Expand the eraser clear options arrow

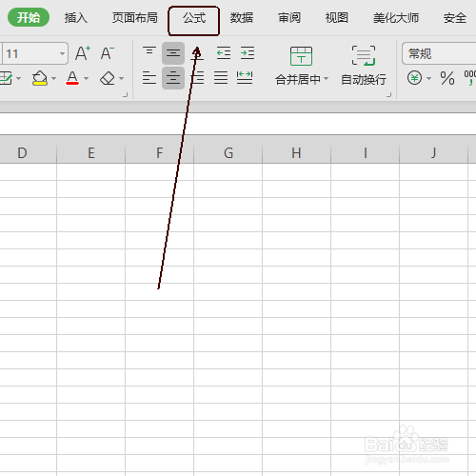121,78
